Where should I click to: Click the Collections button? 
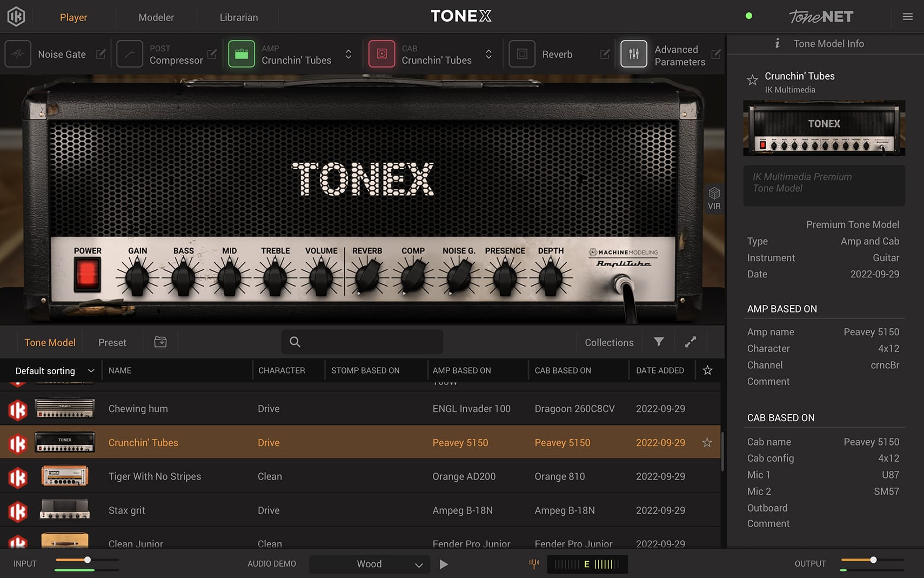pyautogui.click(x=608, y=342)
